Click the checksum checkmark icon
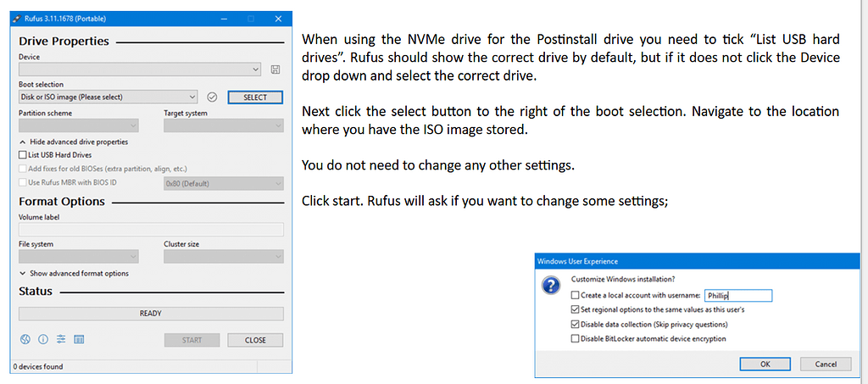868x384 pixels. [x=213, y=97]
